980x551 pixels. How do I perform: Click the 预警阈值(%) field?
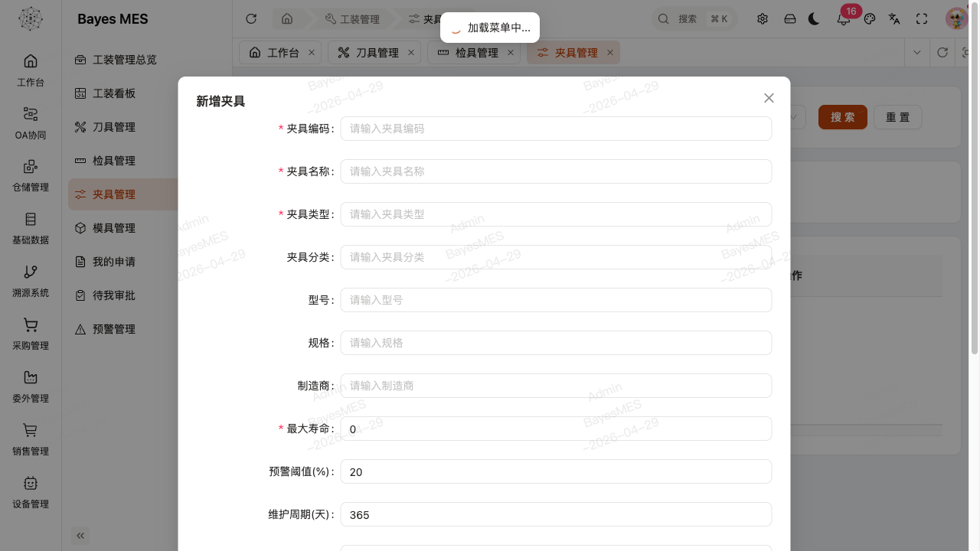[556, 471]
